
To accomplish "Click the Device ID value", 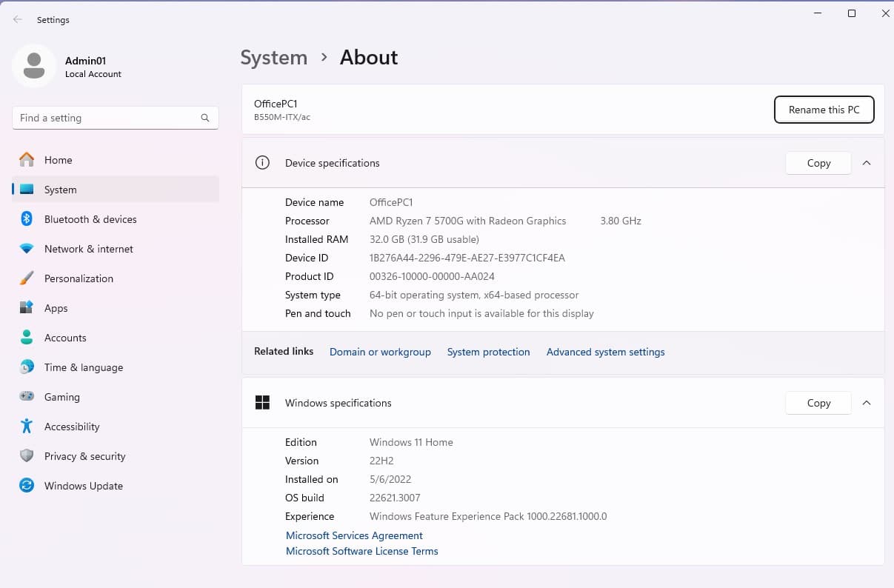I will click(x=467, y=258).
